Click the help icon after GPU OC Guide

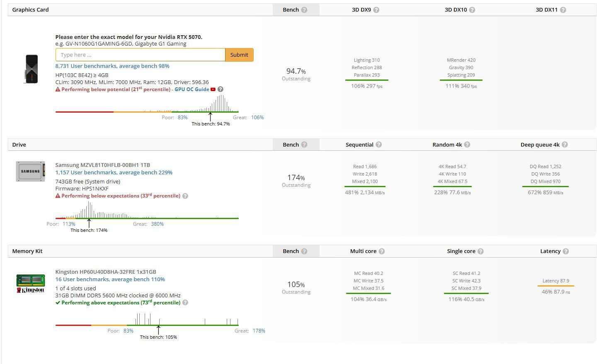click(x=221, y=89)
